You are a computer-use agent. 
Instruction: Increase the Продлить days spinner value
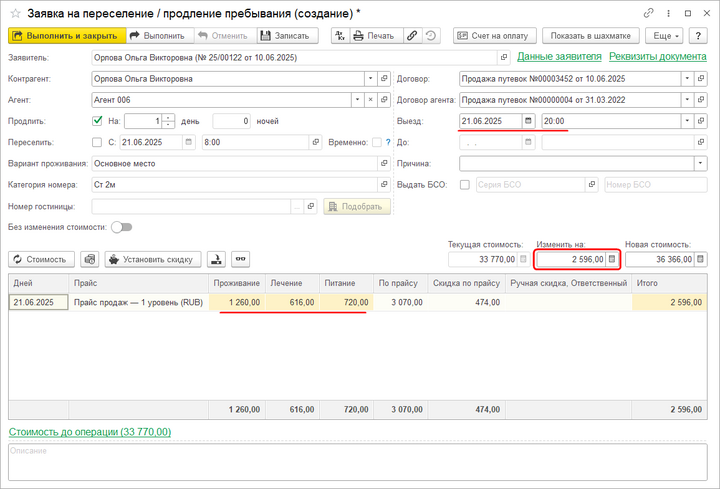167,117
